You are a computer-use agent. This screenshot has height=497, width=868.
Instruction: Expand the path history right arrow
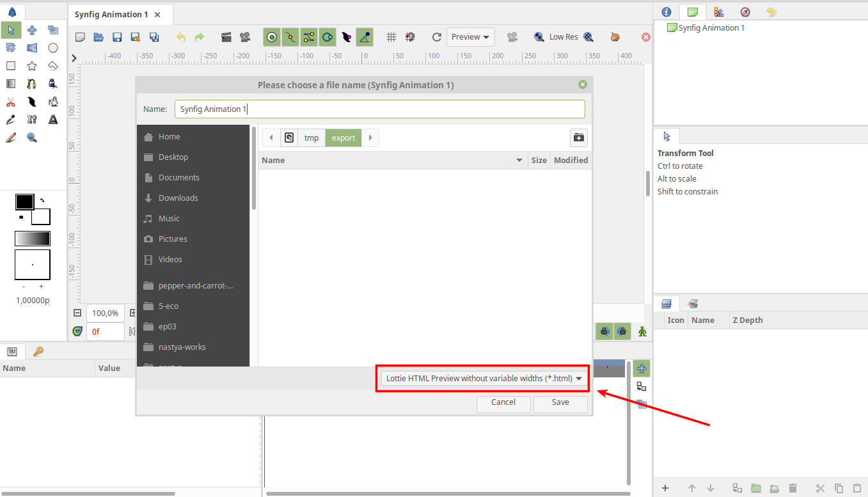pos(370,138)
